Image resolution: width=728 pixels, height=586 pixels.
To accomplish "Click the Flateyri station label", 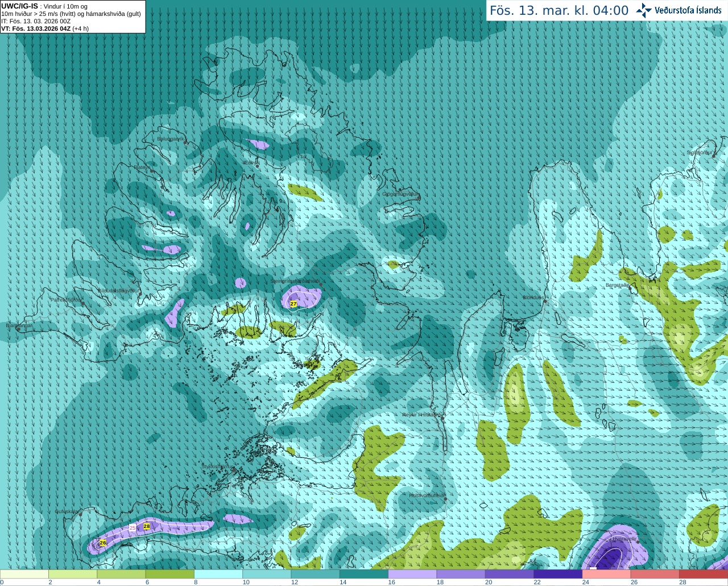I will coord(142,167).
